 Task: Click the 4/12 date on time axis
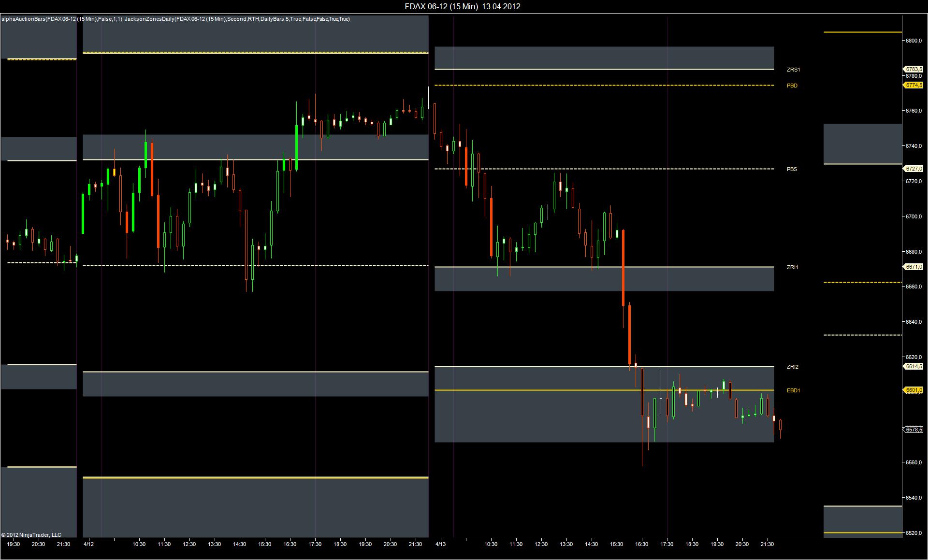88,544
